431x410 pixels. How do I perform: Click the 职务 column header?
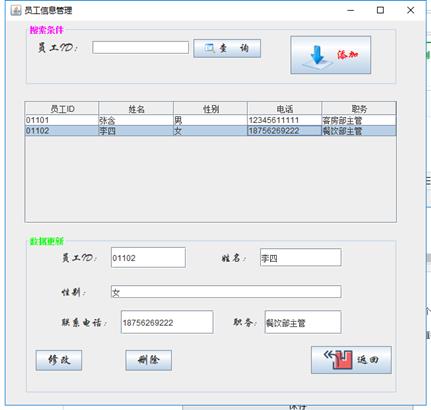click(x=359, y=109)
